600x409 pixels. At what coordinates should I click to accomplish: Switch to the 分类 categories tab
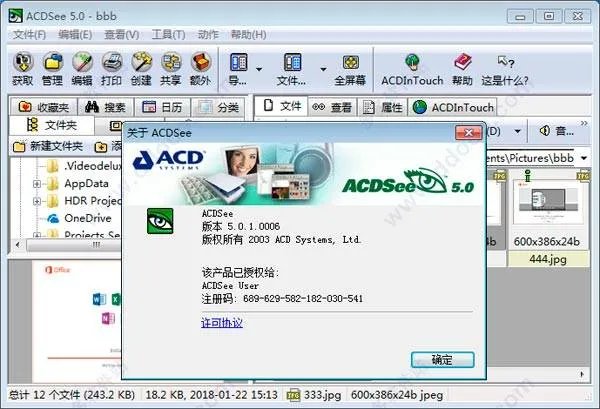click(x=219, y=107)
